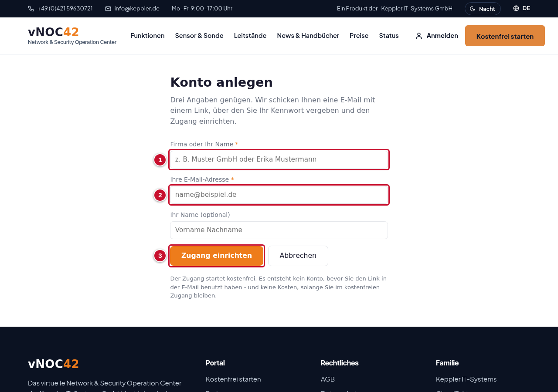
Task: Click the globe language icon
Action: pyautogui.click(x=516, y=8)
